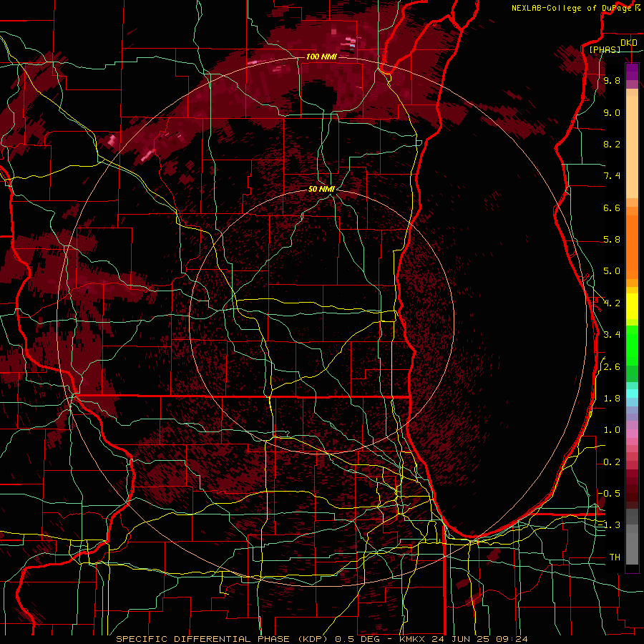Click the 50 NMI range ring label
The height and width of the screenshot is (644, 644).
pos(321,189)
